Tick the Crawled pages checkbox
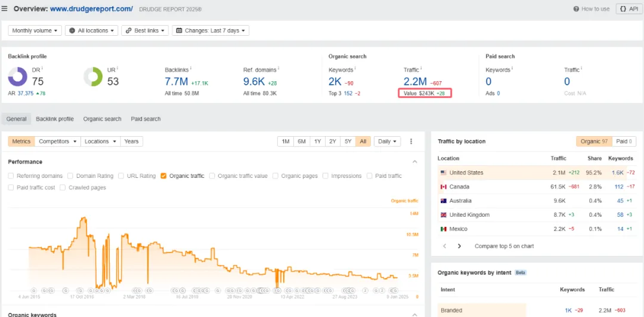Viewport: 644px width, 317px height. click(x=63, y=187)
